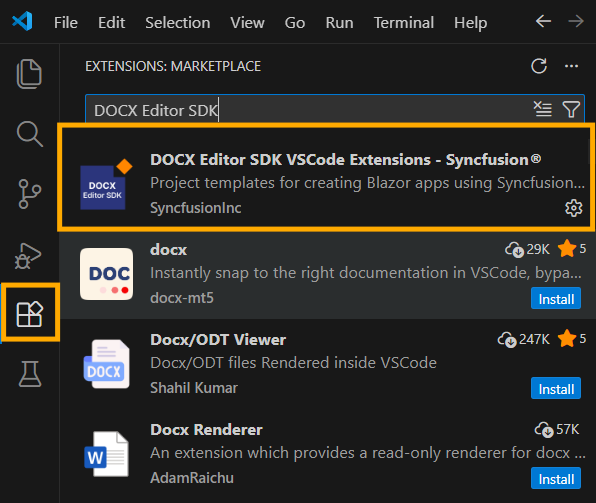This screenshot has height=503, width=596.
Task: Click the 29K download count
Action: pos(527,249)
